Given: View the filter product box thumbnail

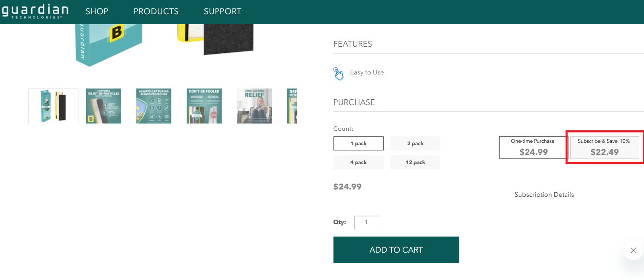Looking at the screenshot, I should click(53, 106).
